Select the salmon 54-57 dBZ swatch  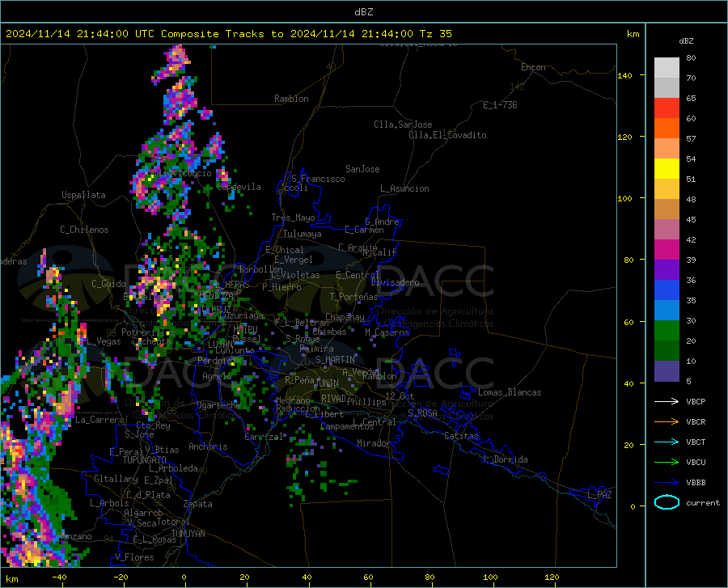tap(667, 149)
